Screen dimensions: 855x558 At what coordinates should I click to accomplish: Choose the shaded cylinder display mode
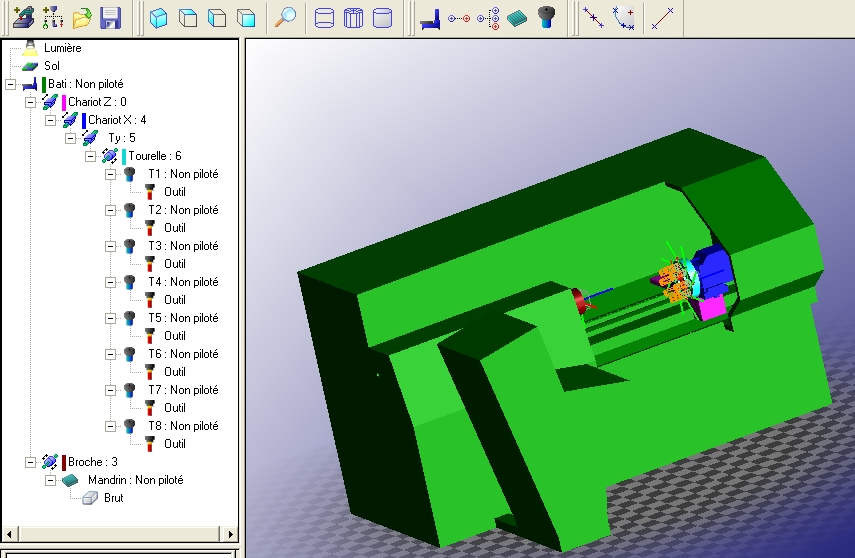382,18
